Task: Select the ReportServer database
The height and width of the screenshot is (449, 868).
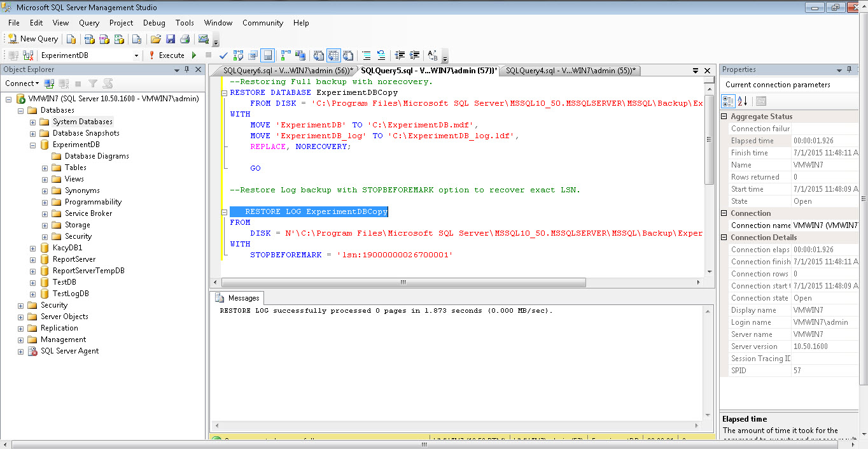Action: point(74,259)
